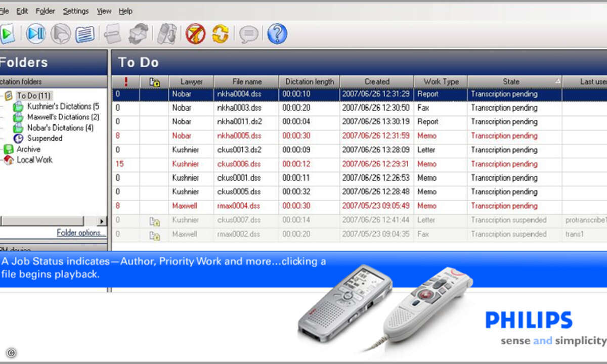Click the priority value 15 cell
This screenshot has width=607, height=364.
(120, 164)
